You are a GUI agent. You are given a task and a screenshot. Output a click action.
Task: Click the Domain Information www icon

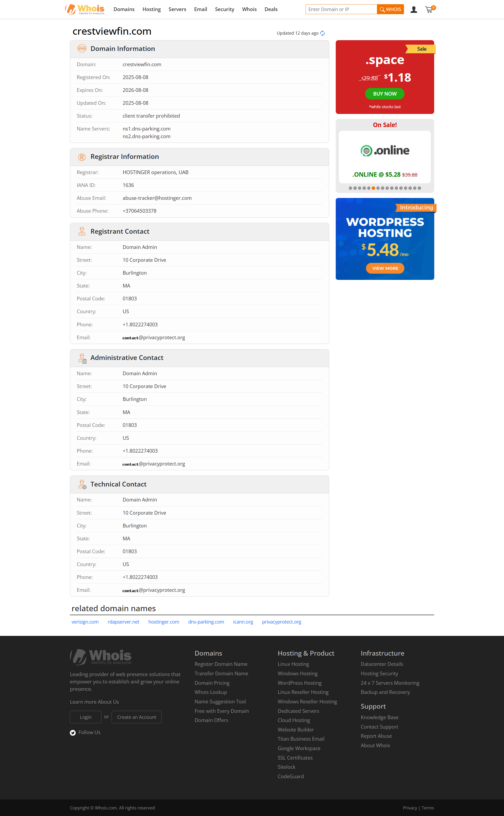tap(82, 48)
